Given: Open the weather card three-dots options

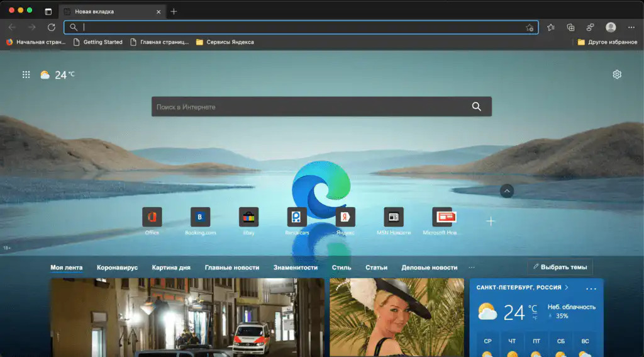Looking at the screenshot, I should click(591, 288).
